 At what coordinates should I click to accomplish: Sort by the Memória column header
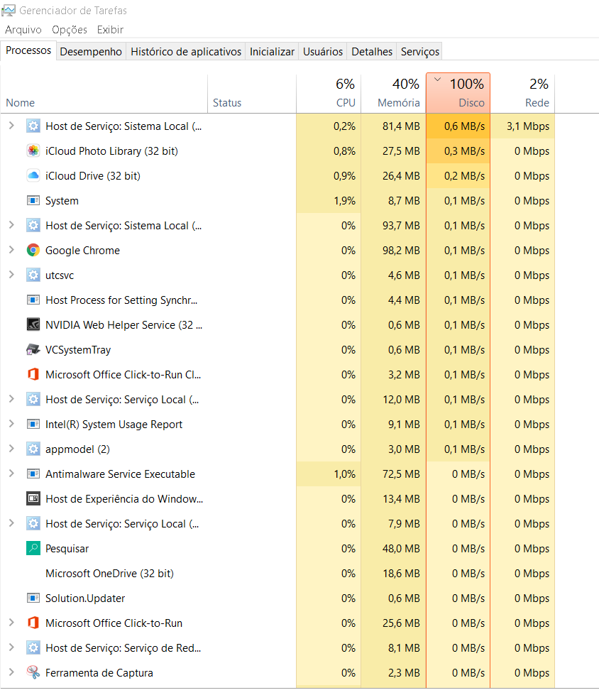[x=393, y=93]
